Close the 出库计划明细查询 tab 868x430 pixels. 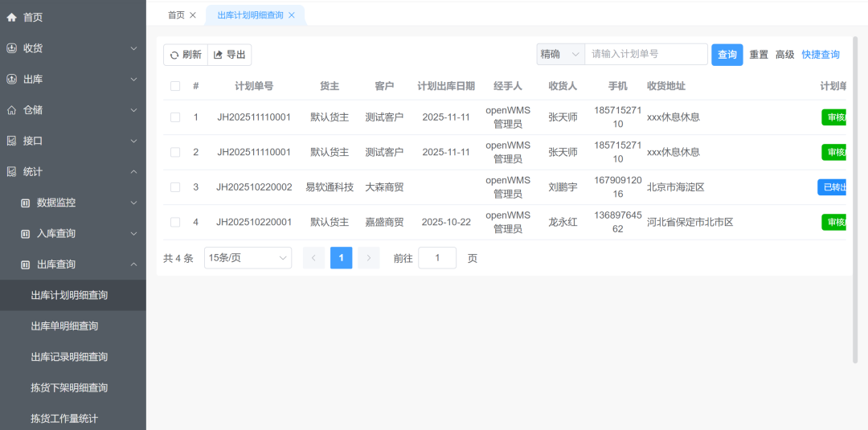(291, 15)
